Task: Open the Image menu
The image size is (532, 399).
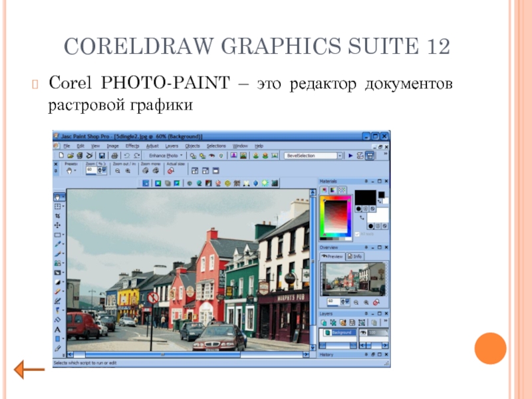Action: 112,146
